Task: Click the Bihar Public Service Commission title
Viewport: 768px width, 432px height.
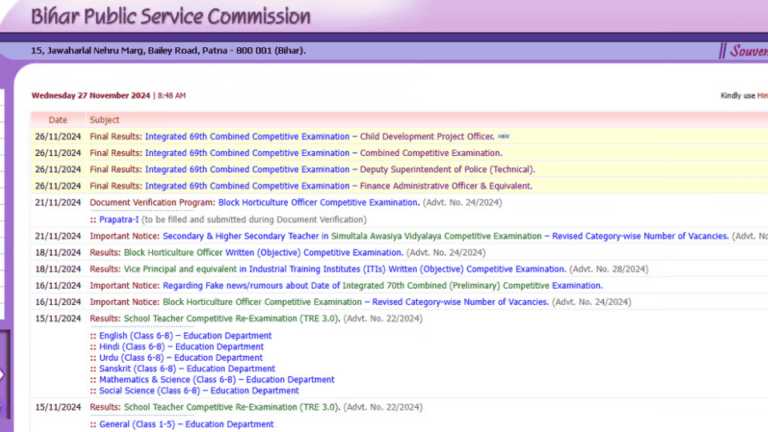Action: [x=171, y=17]
